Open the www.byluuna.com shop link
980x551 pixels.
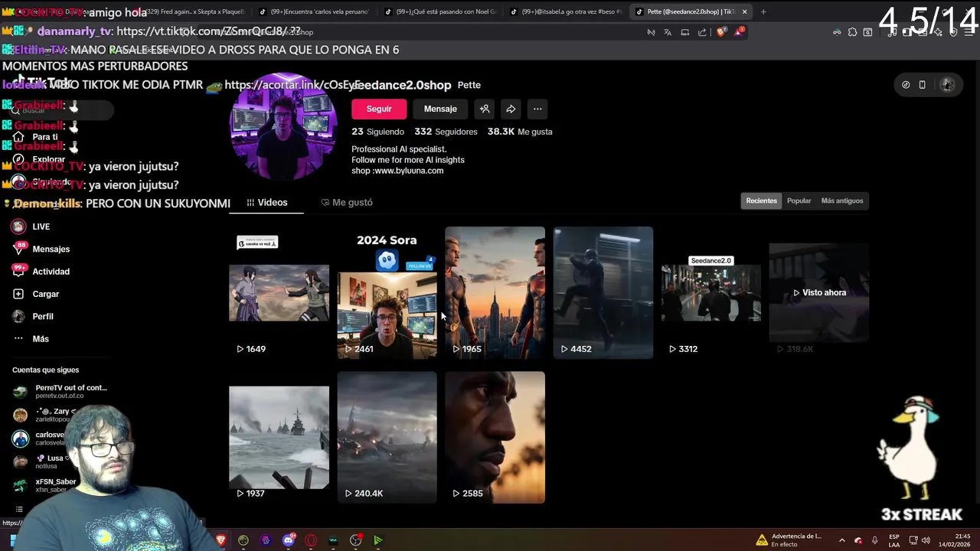(408, 171)
